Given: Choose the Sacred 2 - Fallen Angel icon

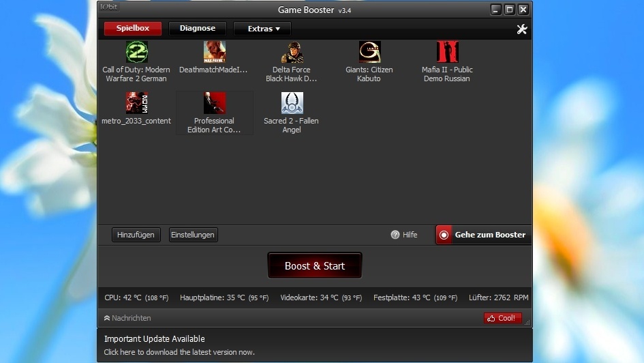Looking at the screenshot, I should [x=292, y=103].
